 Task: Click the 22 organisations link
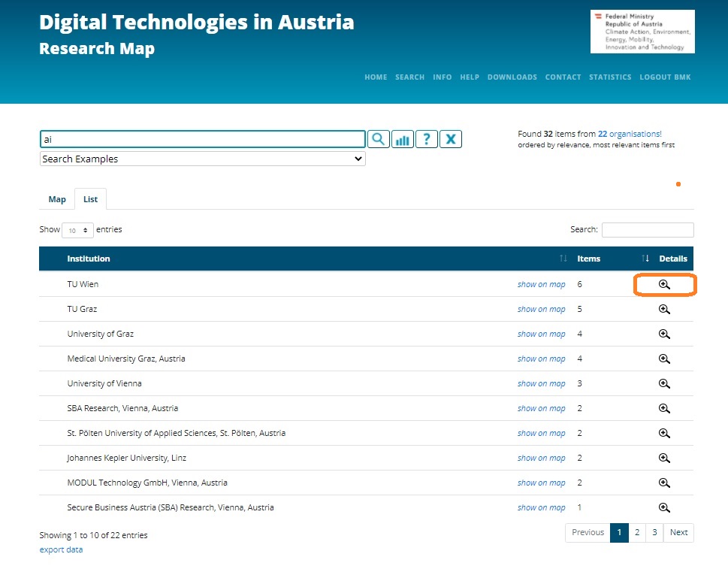coord(630,134)
